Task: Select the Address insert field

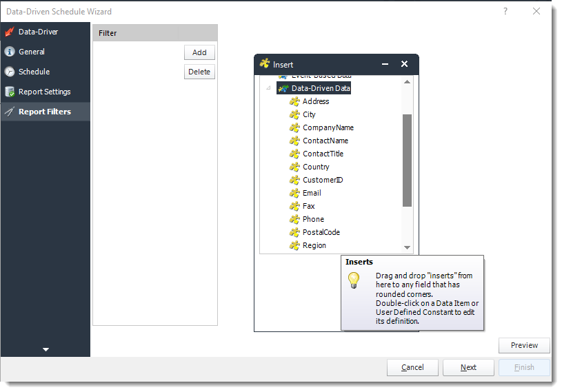Action: tap(316, 102)
